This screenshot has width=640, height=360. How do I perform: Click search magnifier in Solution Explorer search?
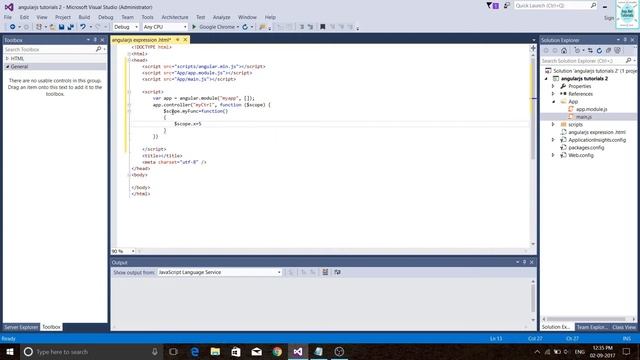point(628,60)
